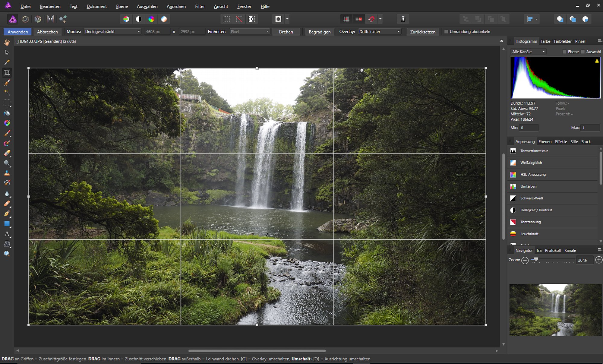This screenshot has width=603, height=364.
Task: Open the Overlay Drittelraster dropdown
Action: coord(380,32)
